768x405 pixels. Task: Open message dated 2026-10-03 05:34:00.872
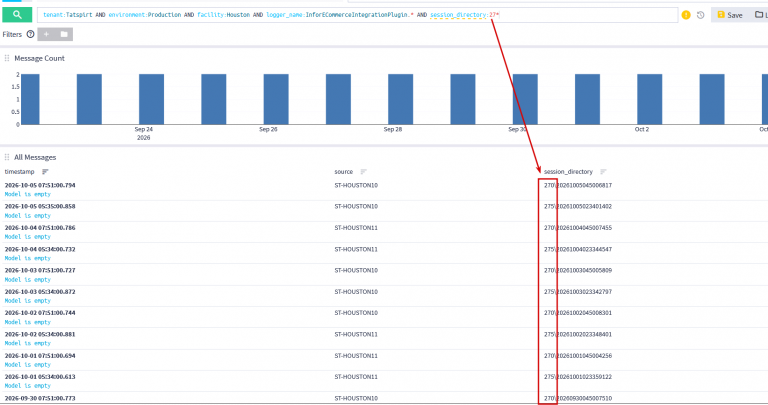pos(40,292)
